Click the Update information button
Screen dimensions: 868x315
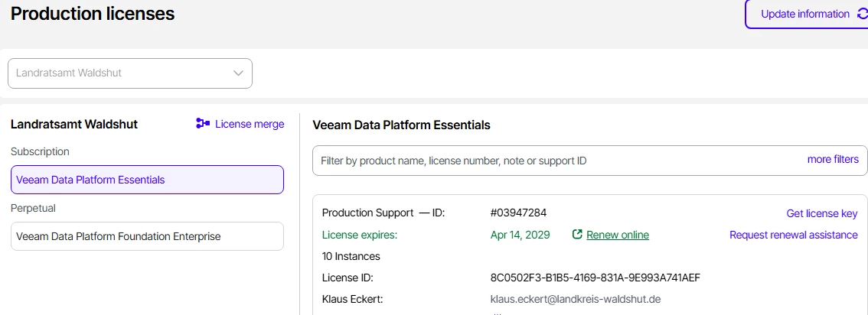tap(807, 15)
